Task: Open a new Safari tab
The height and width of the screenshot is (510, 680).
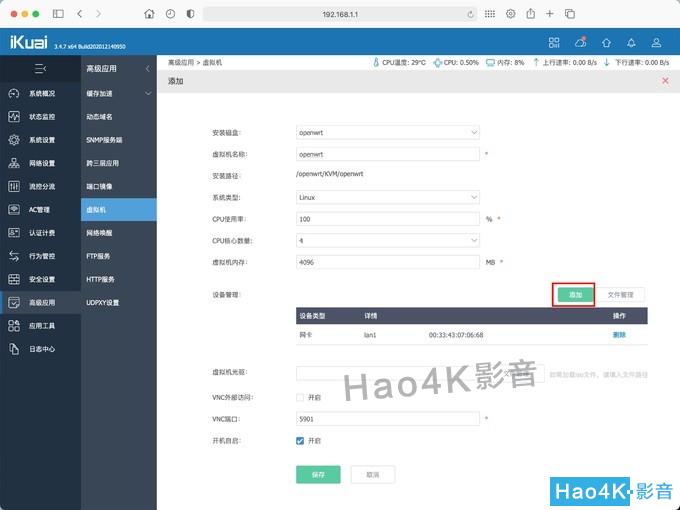Action: click(x=549, y=14)
